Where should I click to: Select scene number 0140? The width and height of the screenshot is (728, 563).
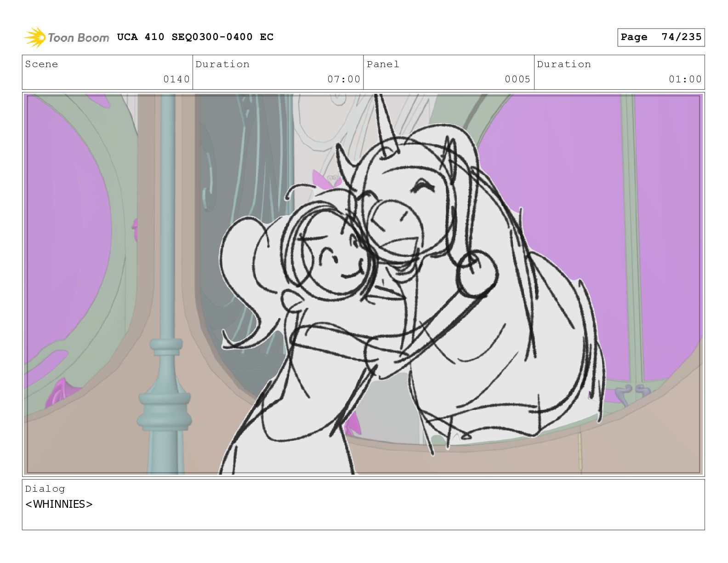176,79
